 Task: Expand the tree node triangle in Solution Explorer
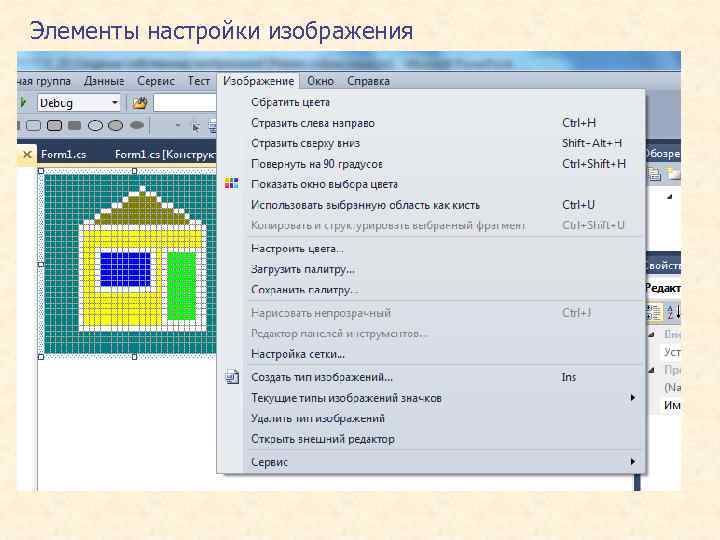pyautogui.click(x=669, y=197)
